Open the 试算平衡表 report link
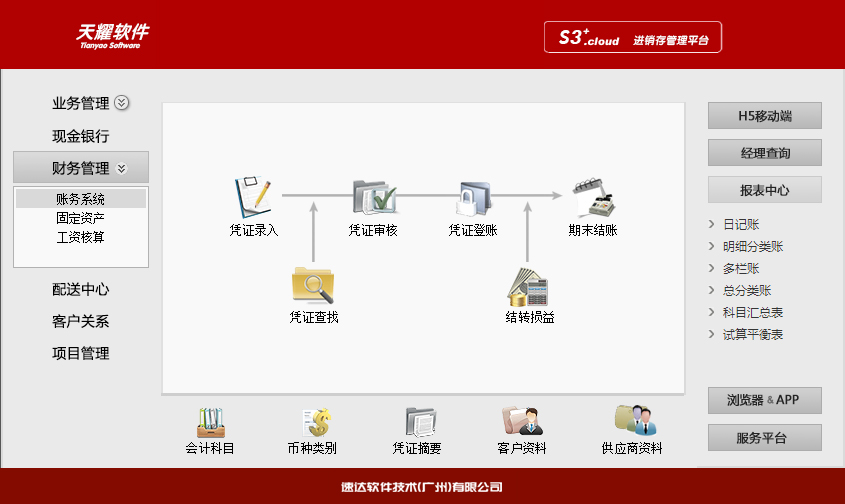This screenshot has height=504, width=845. 752,335
